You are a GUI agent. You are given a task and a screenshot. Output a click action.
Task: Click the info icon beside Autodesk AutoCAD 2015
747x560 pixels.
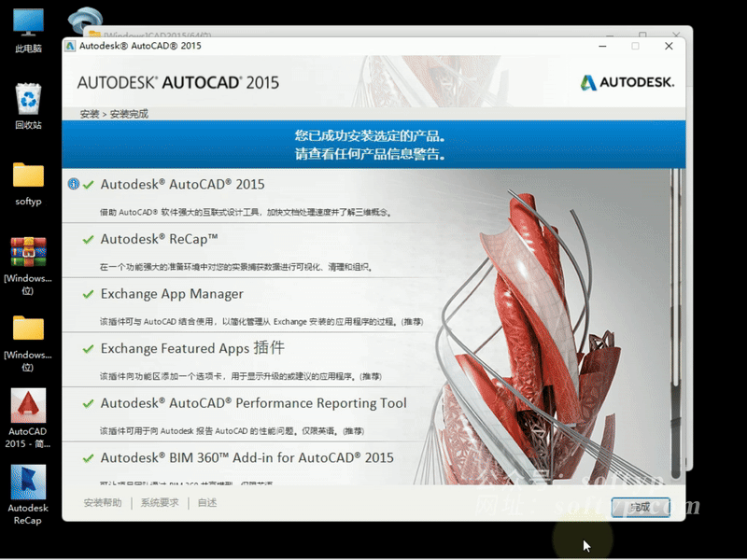coord(74,184)
